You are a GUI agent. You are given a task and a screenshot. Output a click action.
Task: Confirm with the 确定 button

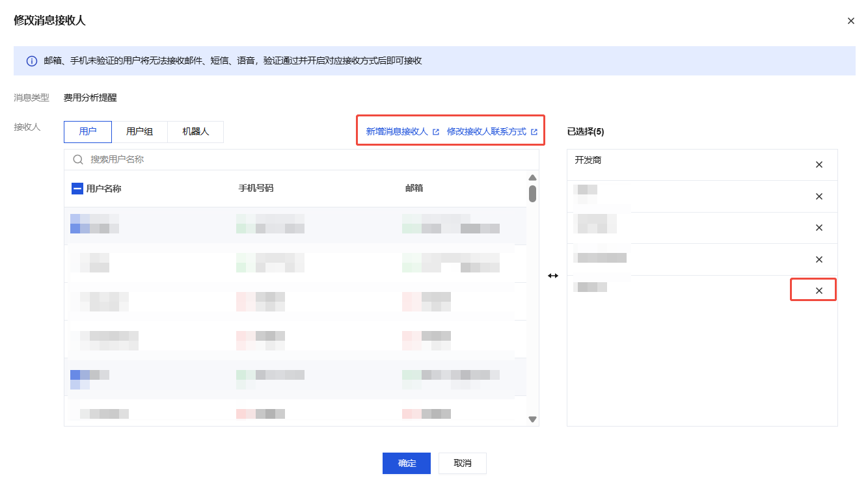[407, 463]
